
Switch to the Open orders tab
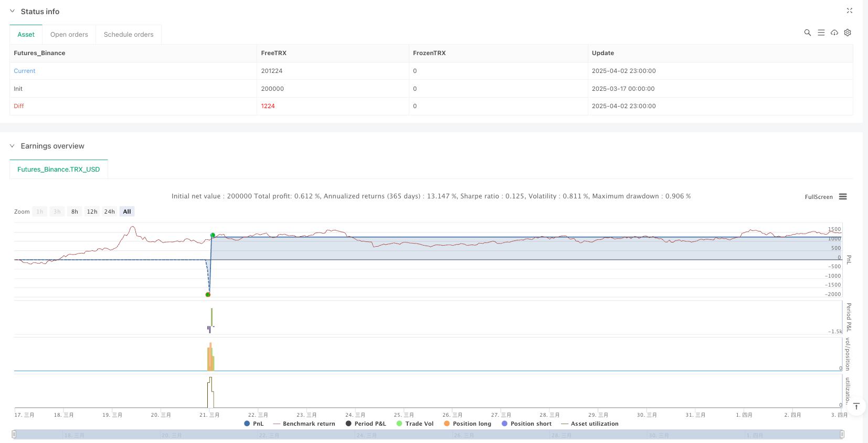[x=69, y=35]
